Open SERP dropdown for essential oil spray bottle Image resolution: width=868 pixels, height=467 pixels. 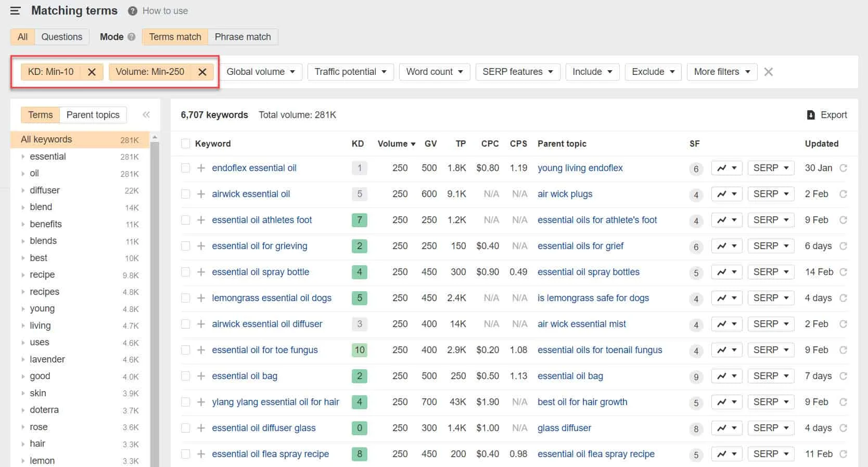click(771, 272)
